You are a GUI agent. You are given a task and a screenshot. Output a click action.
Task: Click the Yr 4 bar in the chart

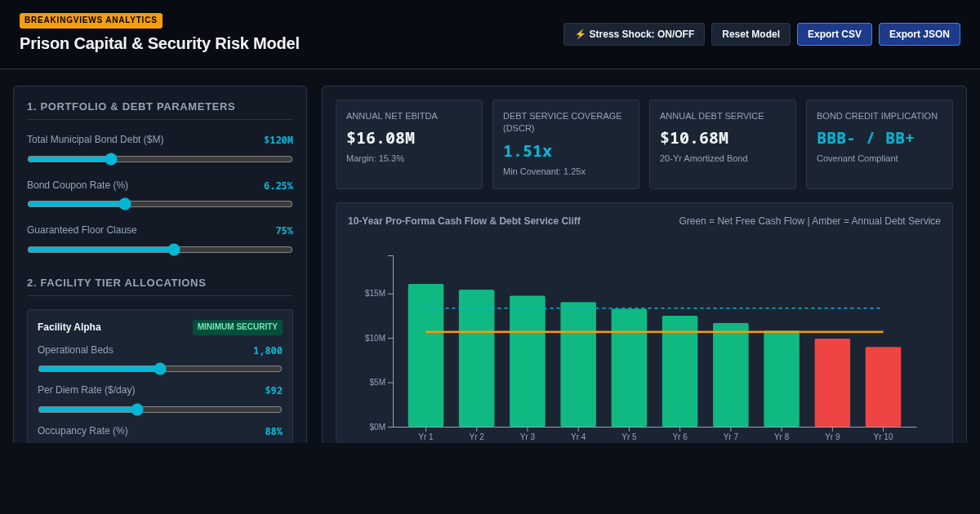[x=578, y=365]
